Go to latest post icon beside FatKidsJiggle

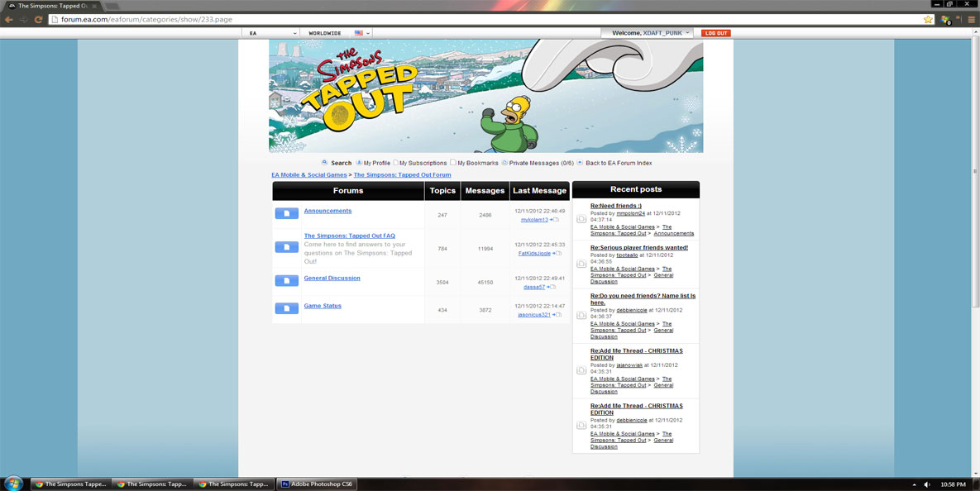(x=557, y=254)
